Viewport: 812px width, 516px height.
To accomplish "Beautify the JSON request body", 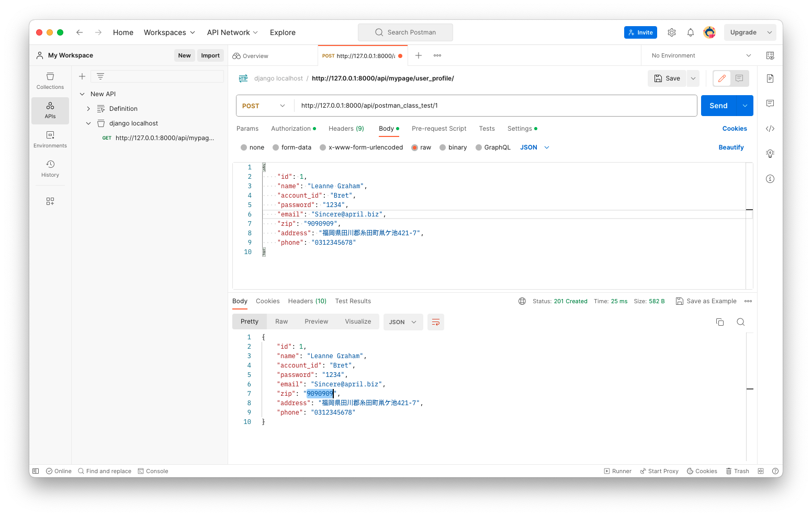I will click(x=731, y=147).
